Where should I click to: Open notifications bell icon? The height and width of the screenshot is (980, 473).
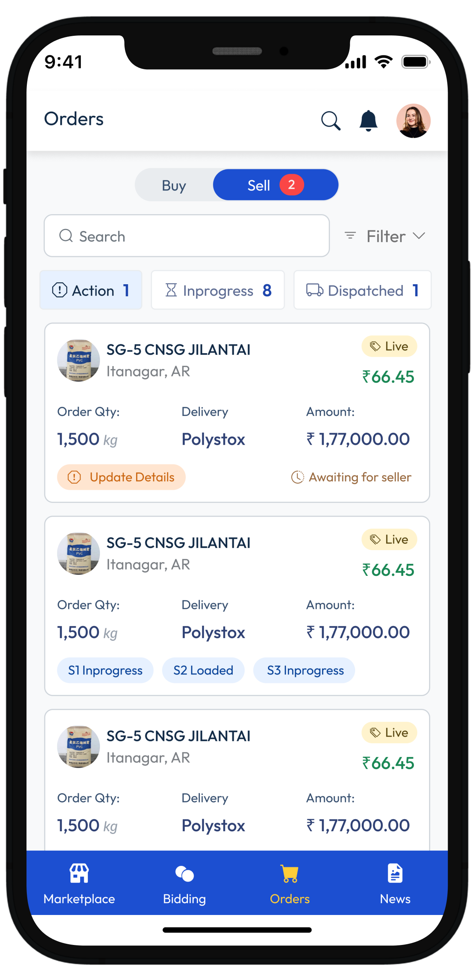click(x=368, y=121)
